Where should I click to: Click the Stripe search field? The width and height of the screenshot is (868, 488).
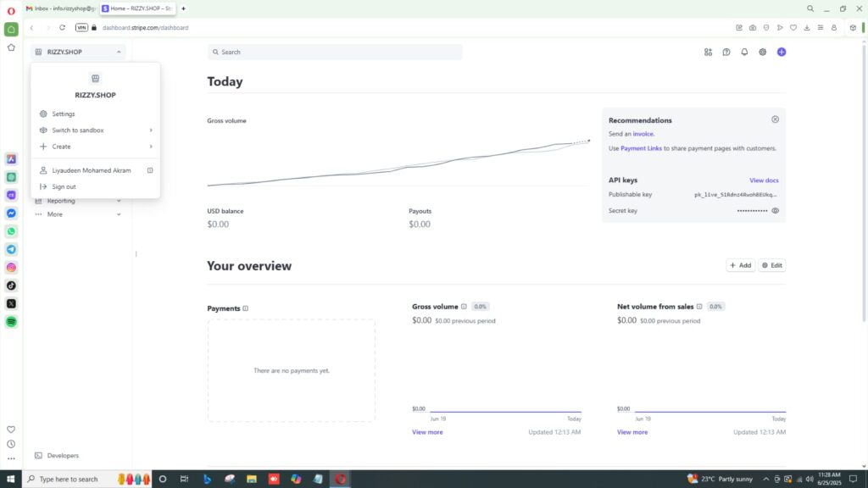point(335,52)
